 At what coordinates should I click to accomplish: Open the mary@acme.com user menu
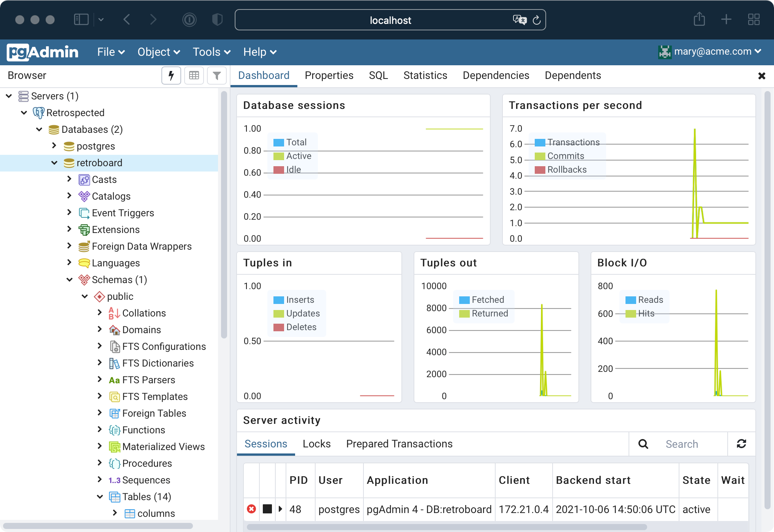coord(710,52)
